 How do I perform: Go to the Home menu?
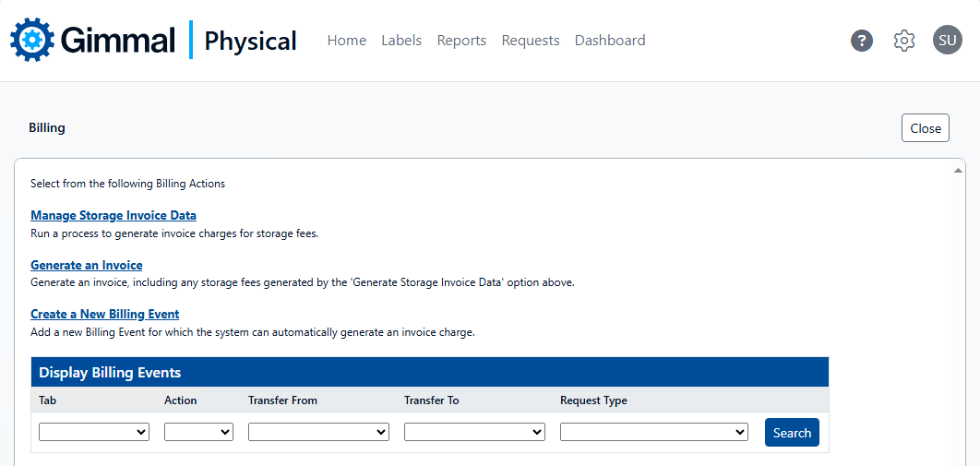tap(346, 41)
